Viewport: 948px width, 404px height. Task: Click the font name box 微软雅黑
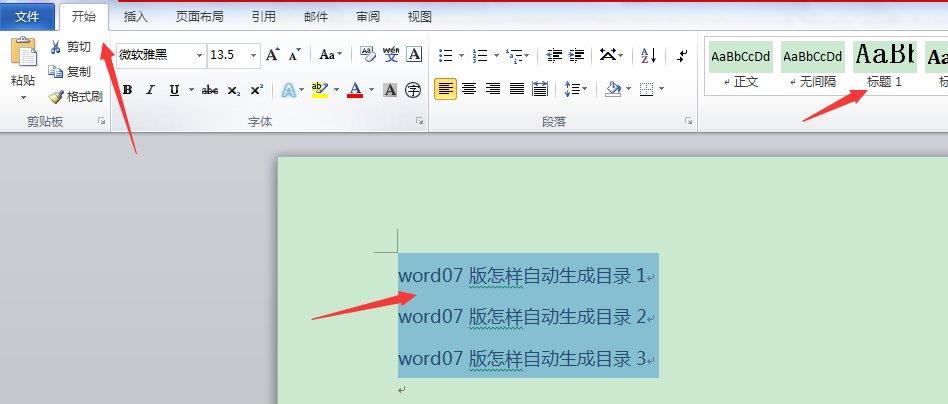point(155,55)
